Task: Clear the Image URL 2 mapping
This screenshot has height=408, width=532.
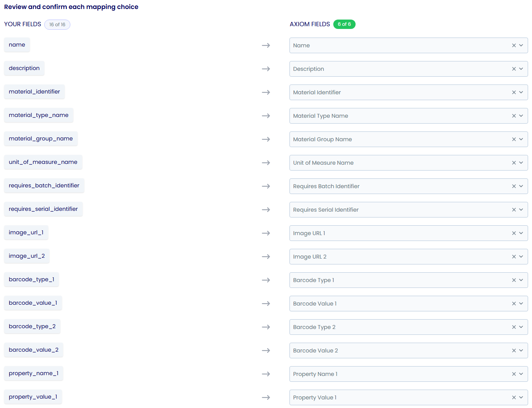Action: click(514, 257)
